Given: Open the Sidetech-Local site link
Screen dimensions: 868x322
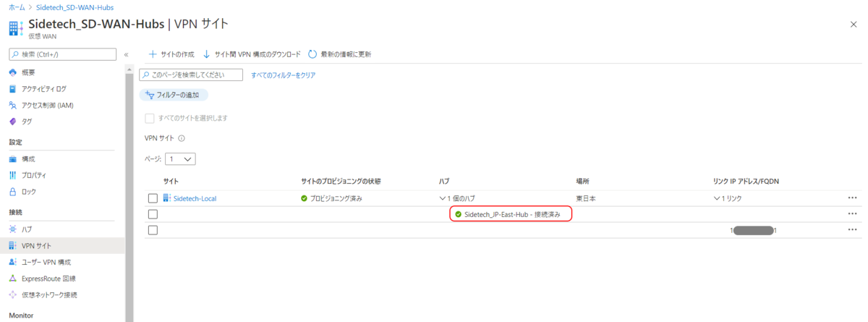Looking at the screenshot, I should 195,198.
